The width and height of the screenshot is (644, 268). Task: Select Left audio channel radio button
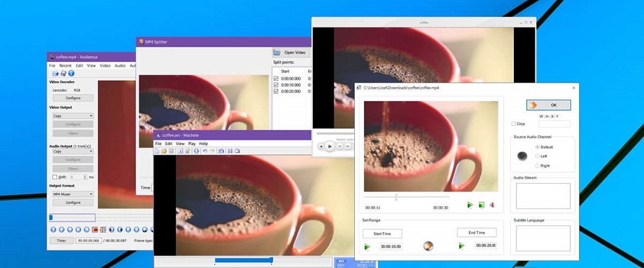click(x=537, y=156)
